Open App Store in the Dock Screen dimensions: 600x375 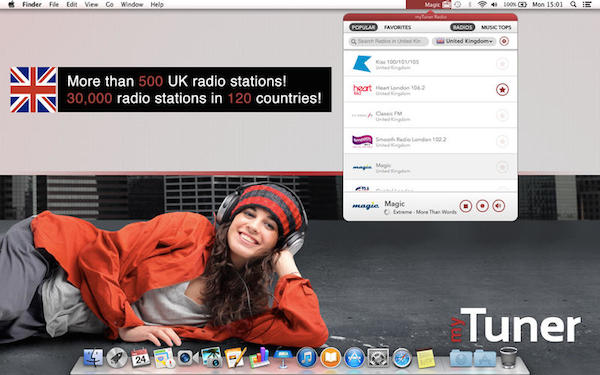click(x=354, y=357)
